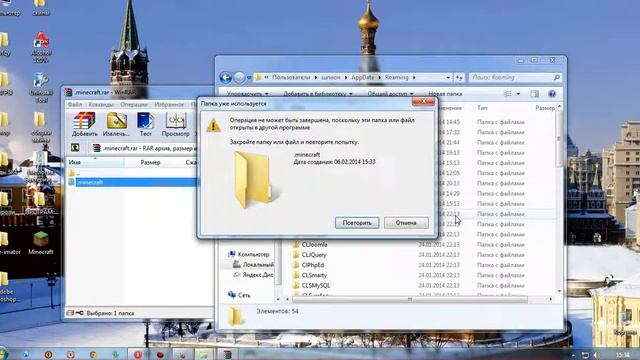Click the CLJoomla folder icon in Explorer
This screenshot has height=360, width=640.
pyautogui.click(x=296, y=244)
